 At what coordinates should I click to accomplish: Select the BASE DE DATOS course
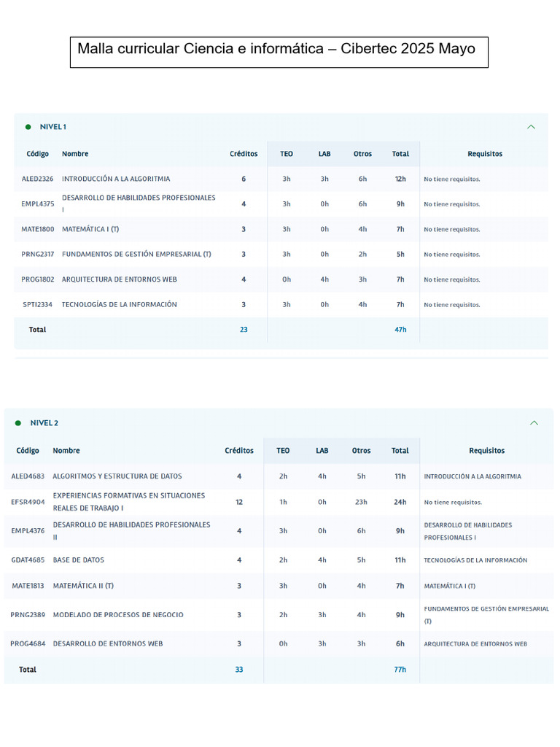coord(78,560)
